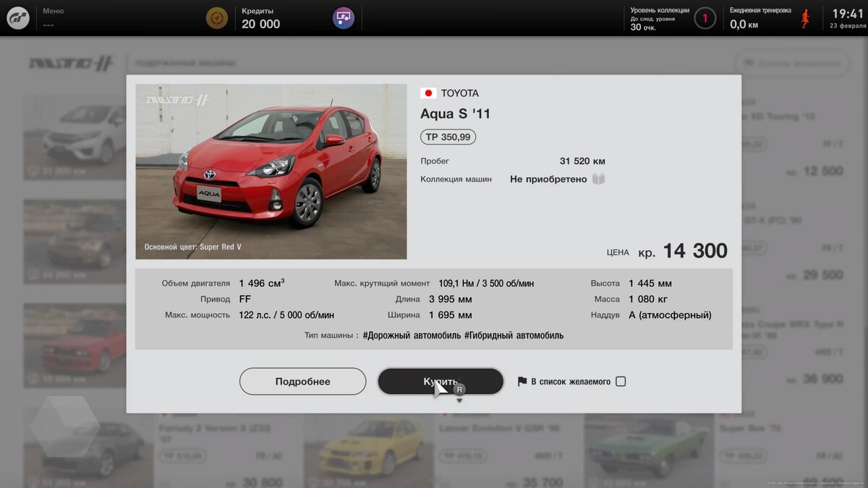868x488 pixels.
Task: Click engine displacement value '1 496 см³'
Action: pos(262,283)
